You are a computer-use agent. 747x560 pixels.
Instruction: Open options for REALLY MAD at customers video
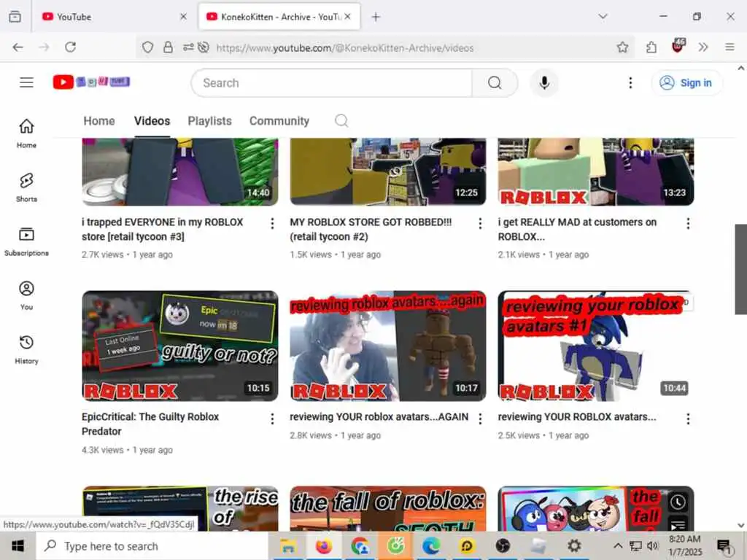point(688,223)
